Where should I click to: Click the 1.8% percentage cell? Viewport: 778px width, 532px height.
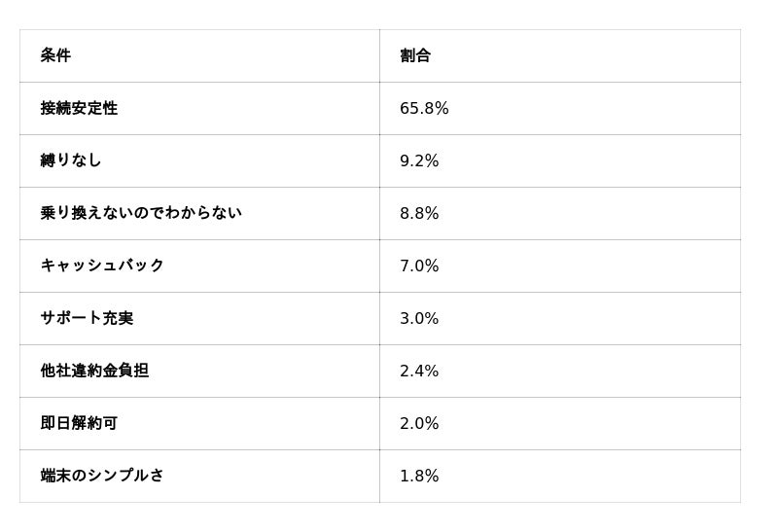(x=419, y=476)
